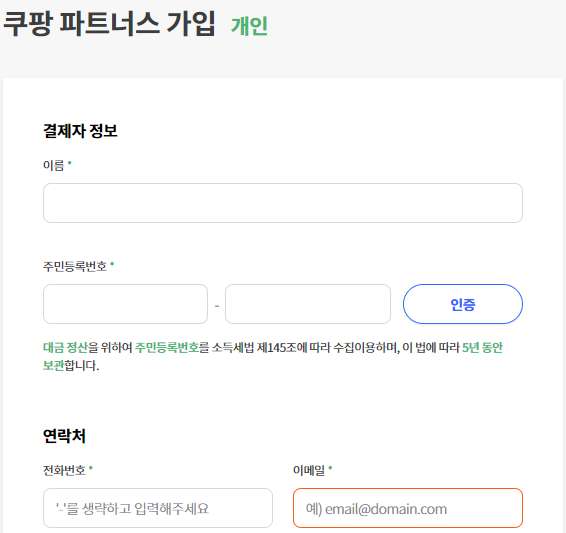This screenshot has width=566, height=533.
Task: Click the 인증 verification button
Action: point(463,304)
